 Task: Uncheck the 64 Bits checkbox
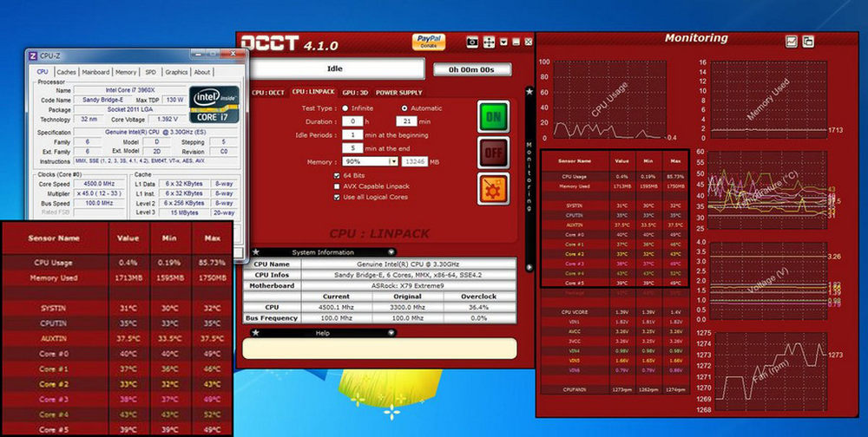coord(337,175)
